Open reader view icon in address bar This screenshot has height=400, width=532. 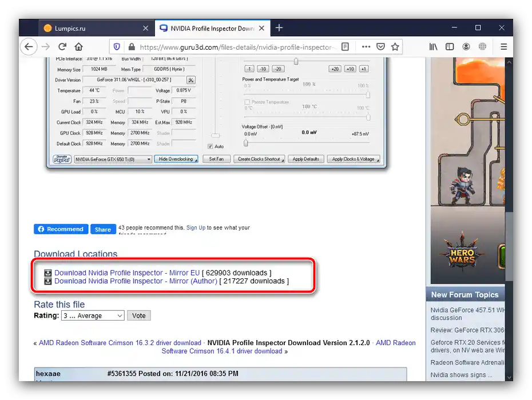tap(345, 47)
